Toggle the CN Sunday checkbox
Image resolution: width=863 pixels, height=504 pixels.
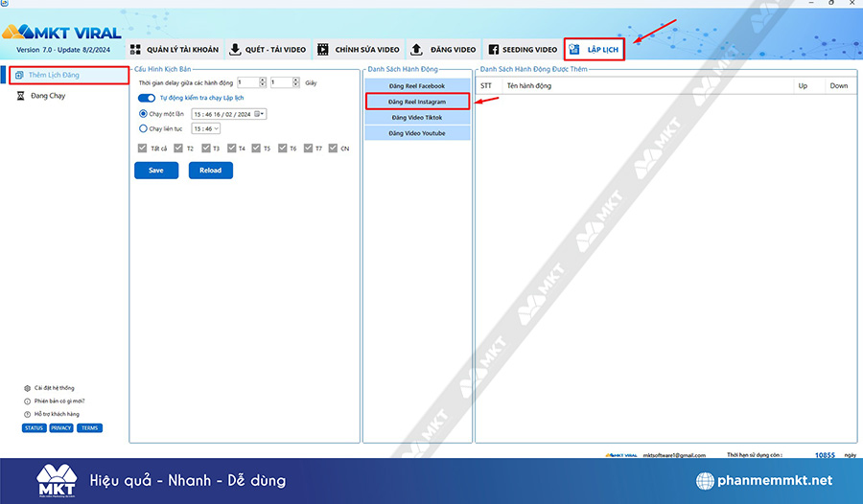pos(333,148)
